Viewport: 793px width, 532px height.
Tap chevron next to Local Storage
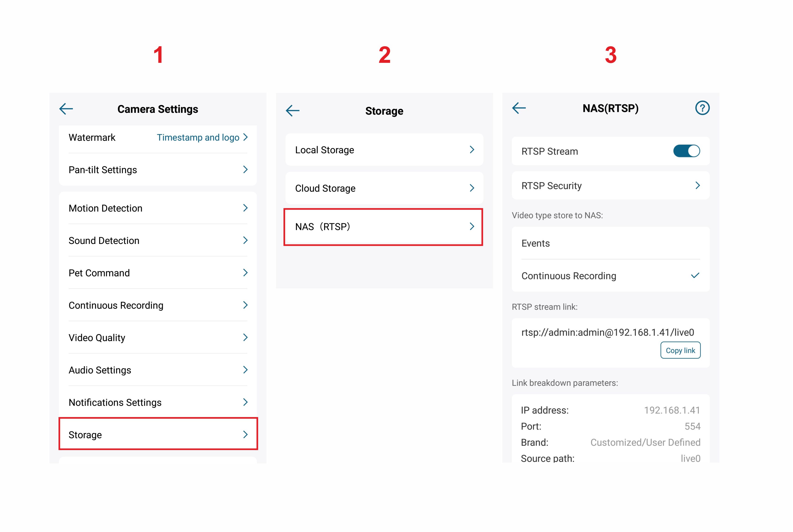point(471,150)
